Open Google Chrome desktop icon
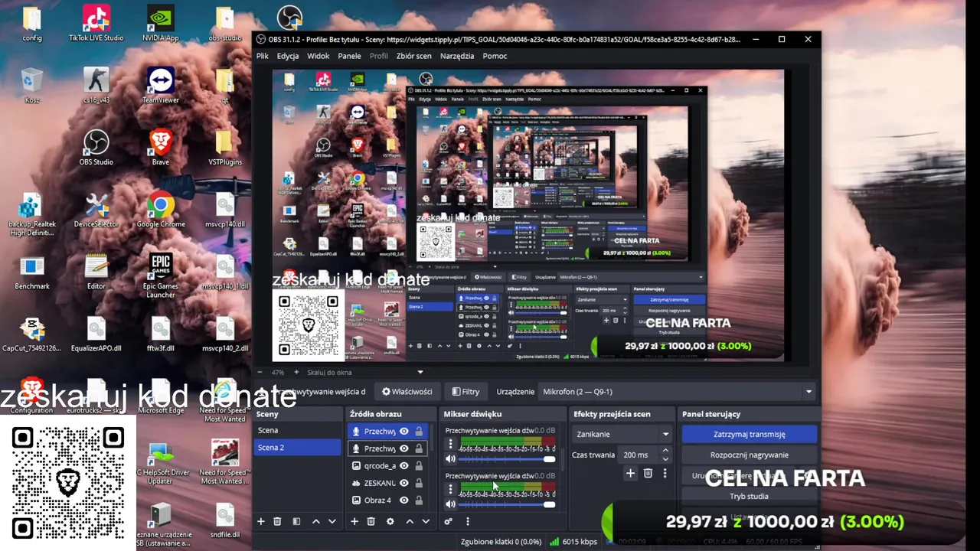 160,210
